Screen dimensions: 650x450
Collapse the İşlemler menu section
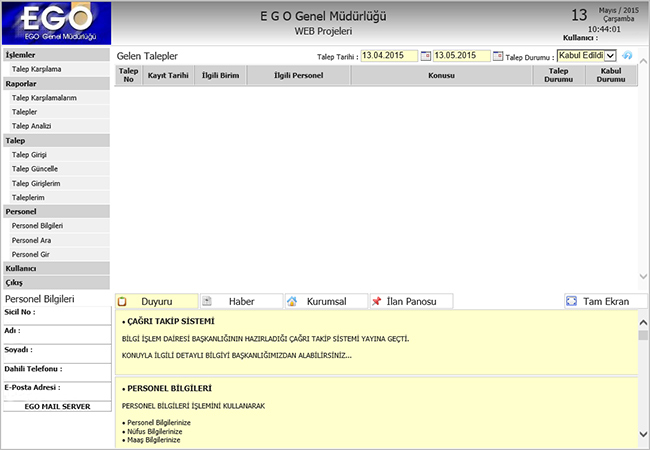54,55
